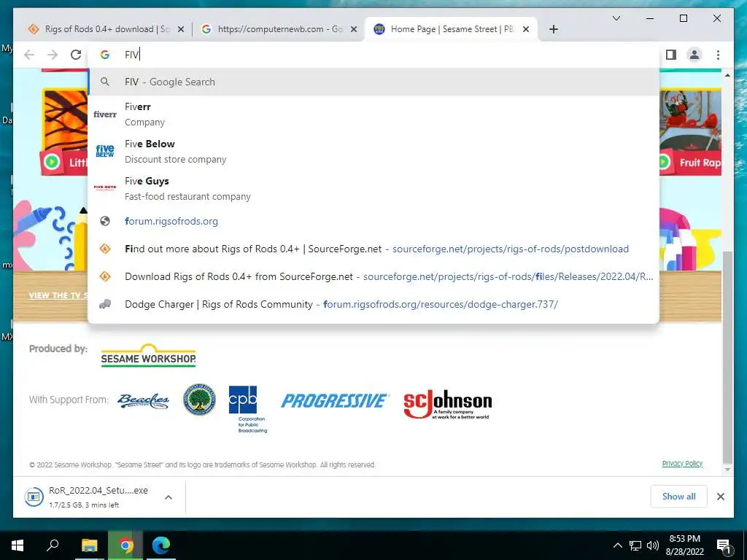Screen dimensions: 747x560
Task: Close the downloads bar
Action: (x=721, y=497)
